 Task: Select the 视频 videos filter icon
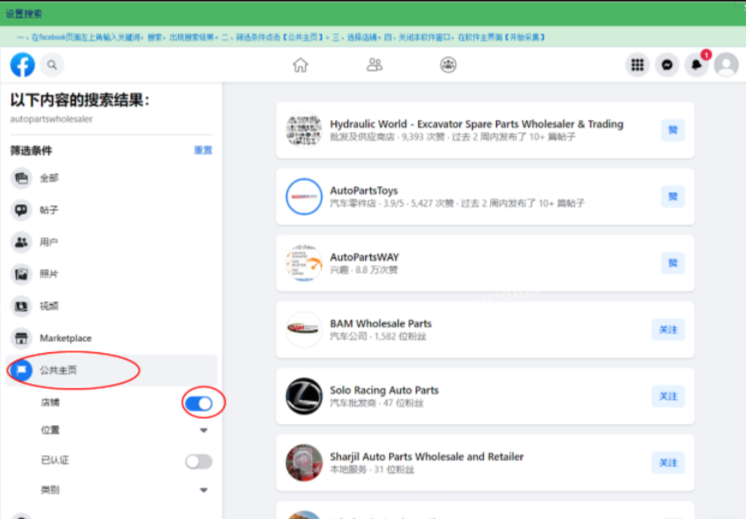[21, 306]
